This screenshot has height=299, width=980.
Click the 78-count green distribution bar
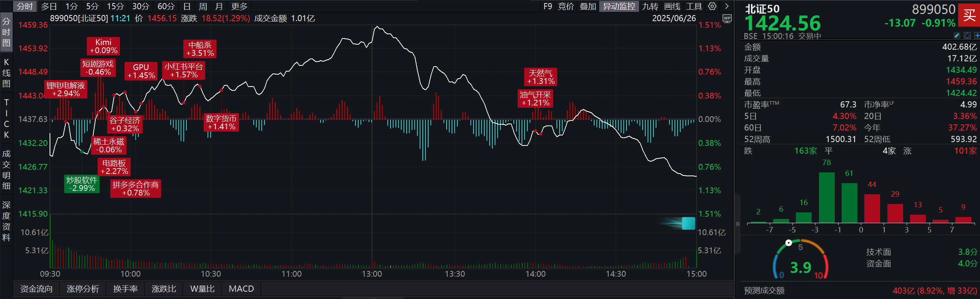[827, 197]
